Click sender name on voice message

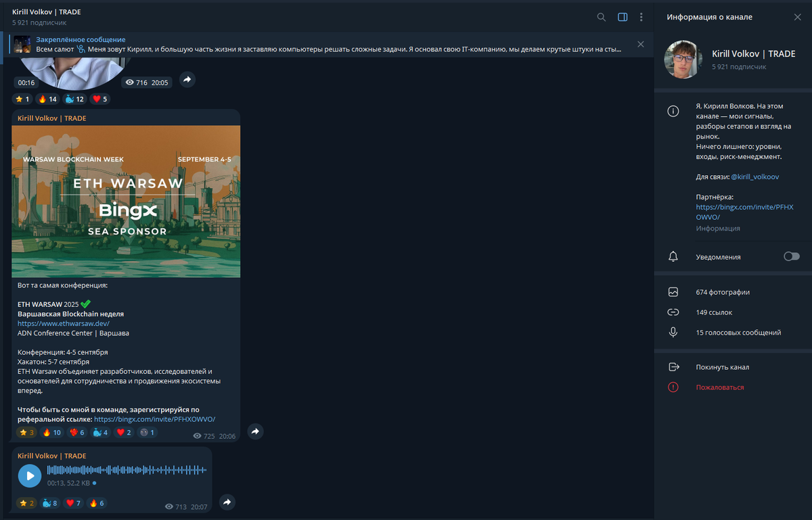pos(51,456)
